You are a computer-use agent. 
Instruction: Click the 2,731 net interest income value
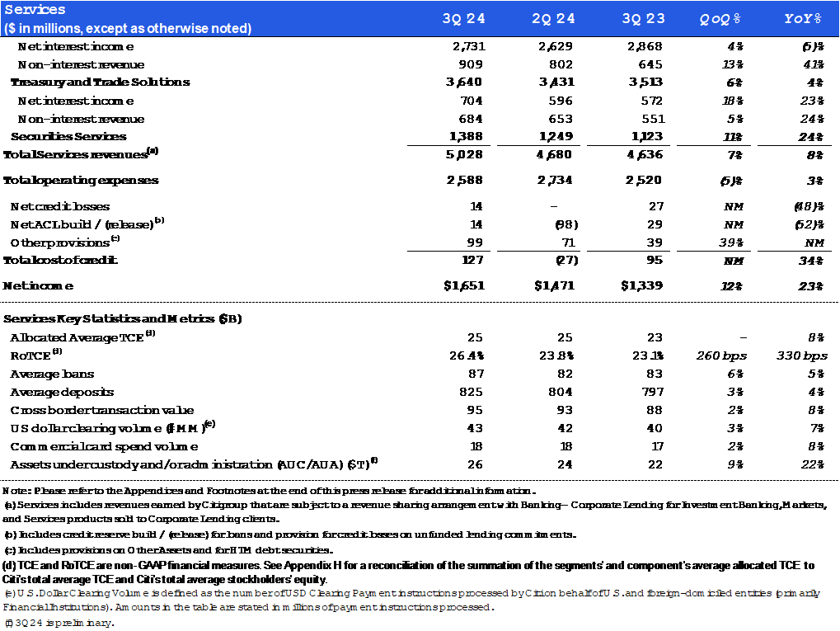(469, 46)
